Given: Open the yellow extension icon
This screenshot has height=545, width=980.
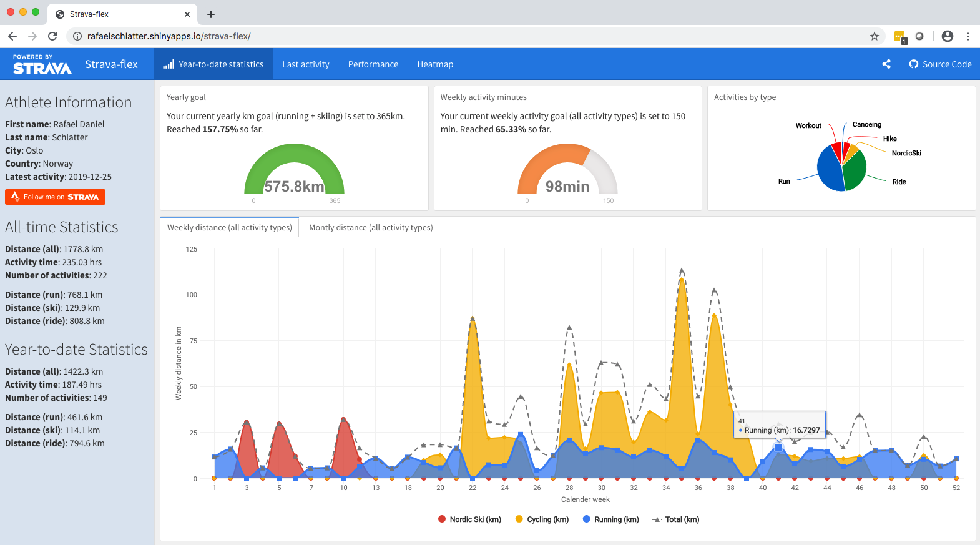Looking at the screenshot, I should click(900, 37).
